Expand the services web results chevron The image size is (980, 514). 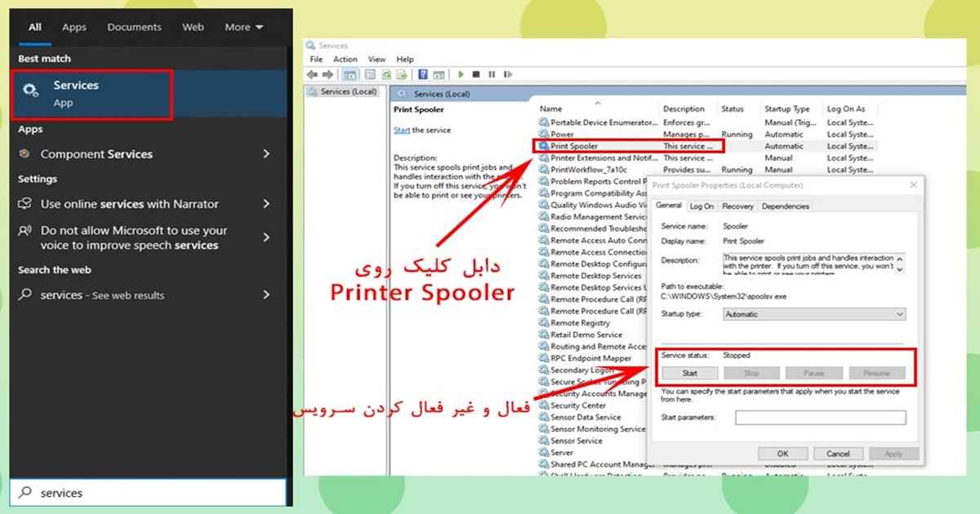coord(266,295)
